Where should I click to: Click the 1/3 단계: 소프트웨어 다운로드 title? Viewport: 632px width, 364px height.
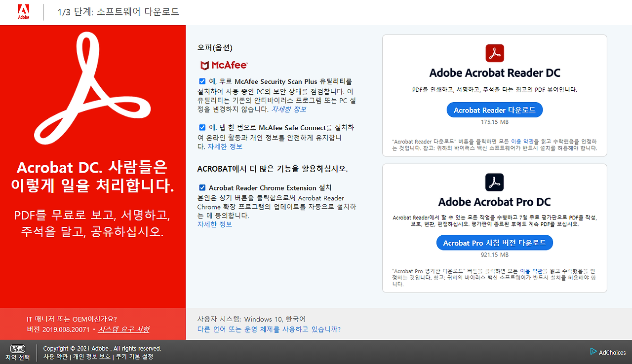[118, 12]
